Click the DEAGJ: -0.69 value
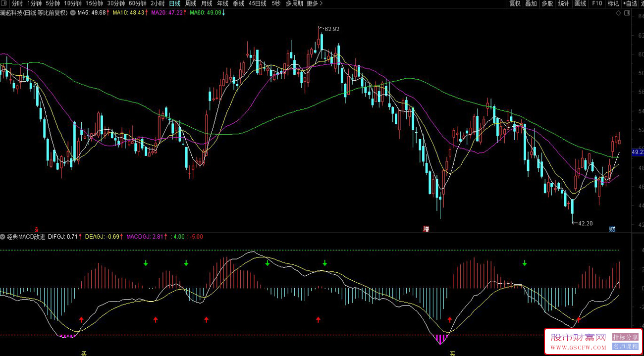 [103, 237]
